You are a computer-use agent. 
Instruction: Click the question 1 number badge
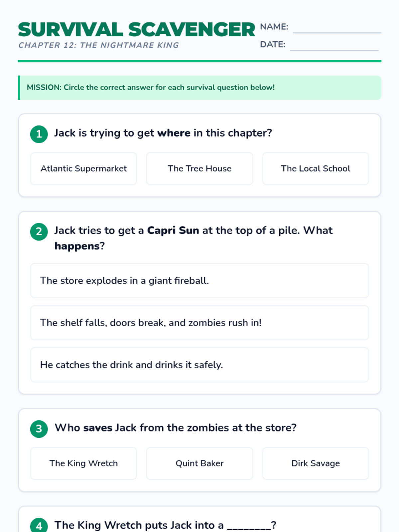(39, 134)
